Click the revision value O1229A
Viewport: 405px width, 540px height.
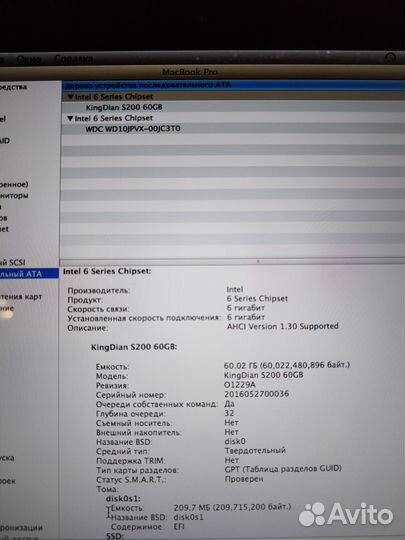(240, 384)
